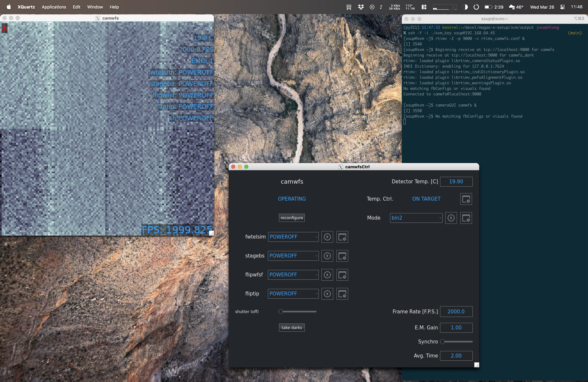Click the Frame Rate field showing 2000.0
Viewport: 588px width, 382px height.
point(456,312)
